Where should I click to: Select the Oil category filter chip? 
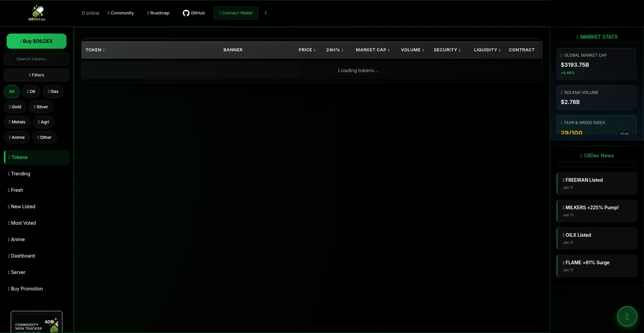tap(31, 92)
